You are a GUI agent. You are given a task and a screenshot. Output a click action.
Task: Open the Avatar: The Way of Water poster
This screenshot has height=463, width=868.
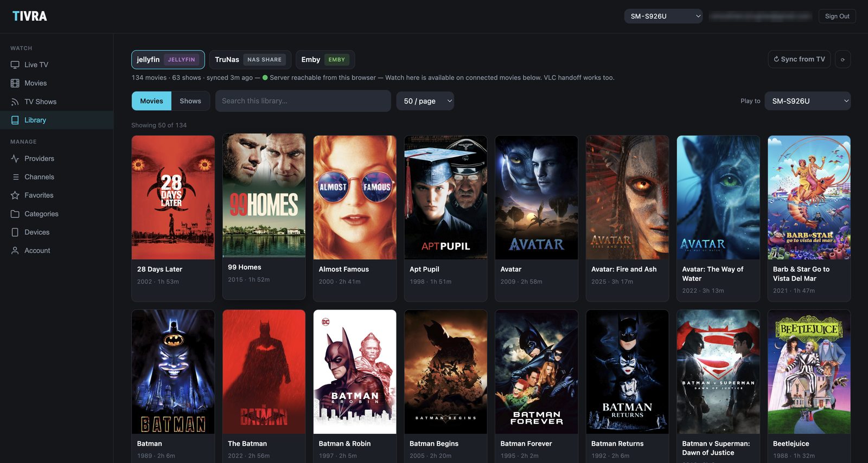[x=718, y=197]
